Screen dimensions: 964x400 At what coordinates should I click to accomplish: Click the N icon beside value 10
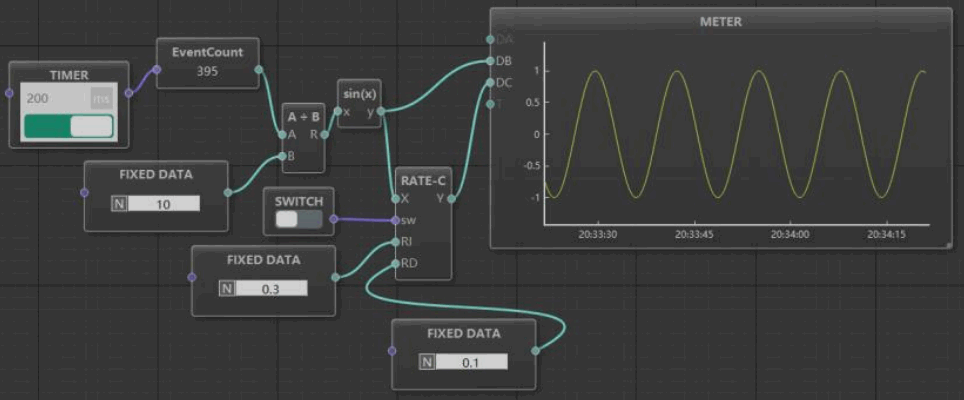click(120, 203)
